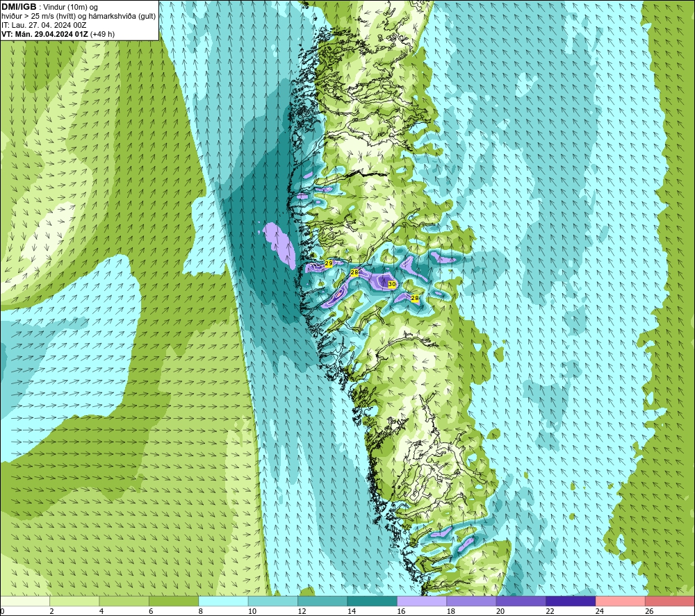
Task: Click the 22–24 m/s dark indigo swatch
Action: 571,601
